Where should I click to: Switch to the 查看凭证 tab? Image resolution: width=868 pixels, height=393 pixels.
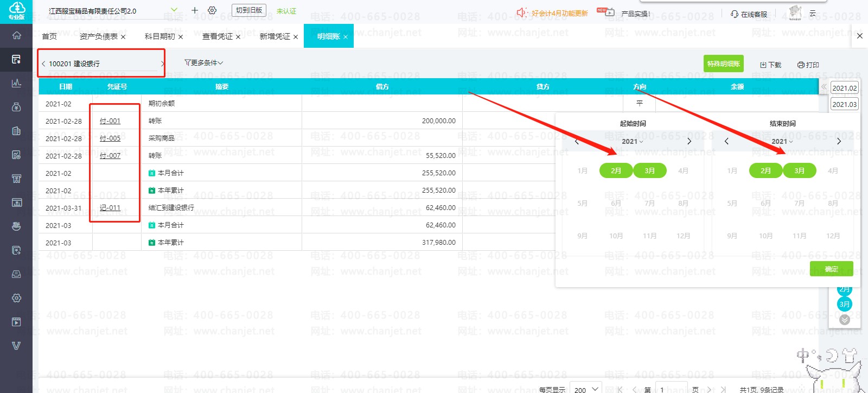217,36
